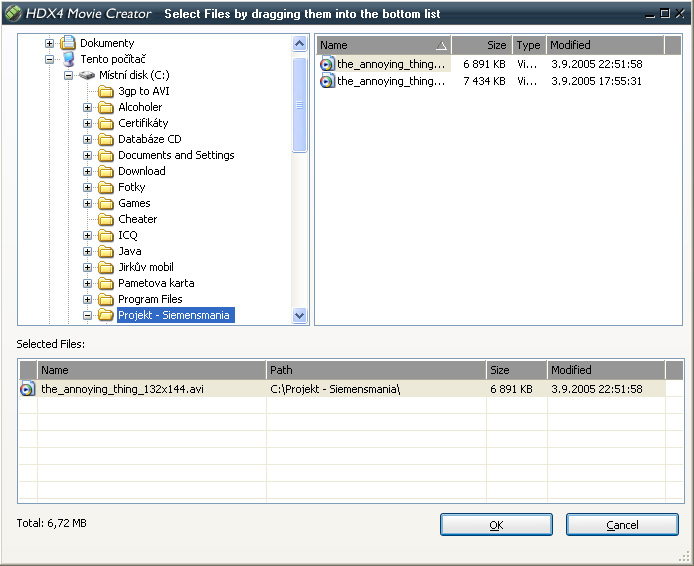The image size is (694, 566).
Task: Collapse the Místní disk (C:) node
Action: click(68, 75)
